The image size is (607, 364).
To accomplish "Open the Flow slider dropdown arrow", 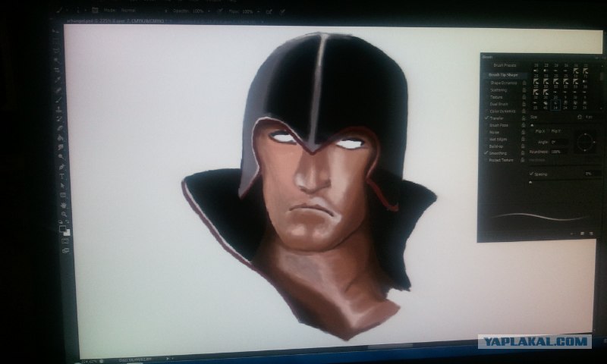I will coord(259,11).
